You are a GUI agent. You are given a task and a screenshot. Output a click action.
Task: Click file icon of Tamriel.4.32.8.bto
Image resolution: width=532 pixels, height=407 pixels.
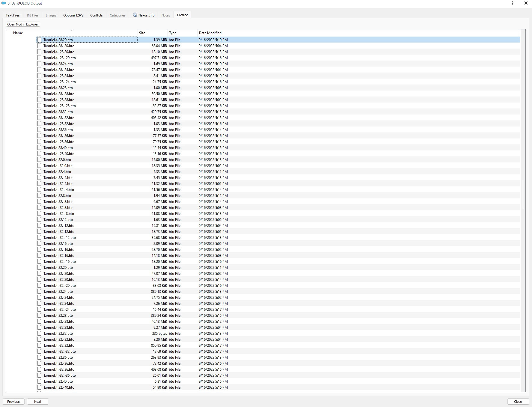point(39,195)
